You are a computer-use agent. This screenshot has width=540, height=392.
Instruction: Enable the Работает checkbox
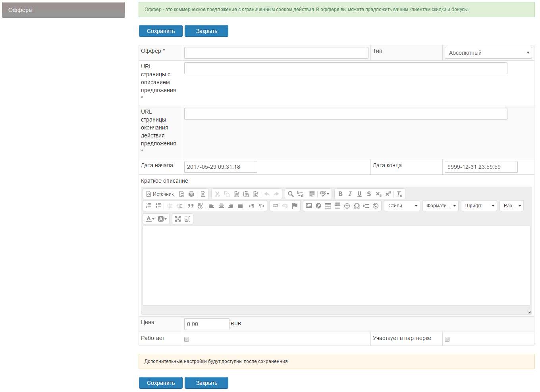(x=187, y=339)
